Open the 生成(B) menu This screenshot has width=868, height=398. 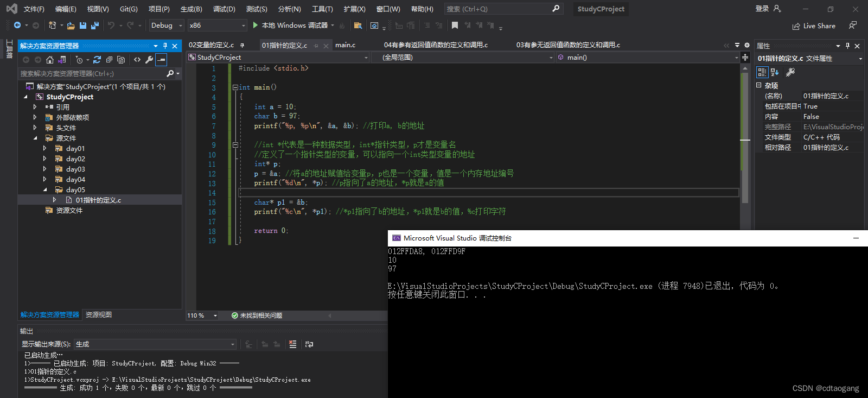click(191, 9)
